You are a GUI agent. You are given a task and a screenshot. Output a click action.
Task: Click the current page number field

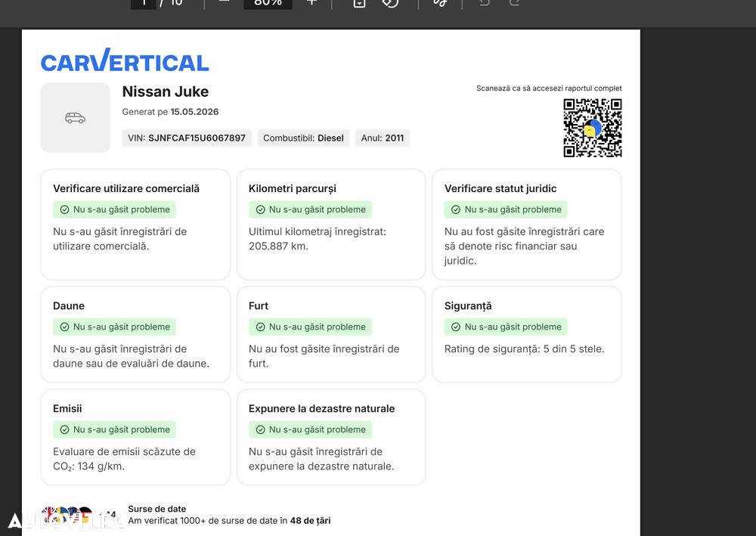click(144, 3)
